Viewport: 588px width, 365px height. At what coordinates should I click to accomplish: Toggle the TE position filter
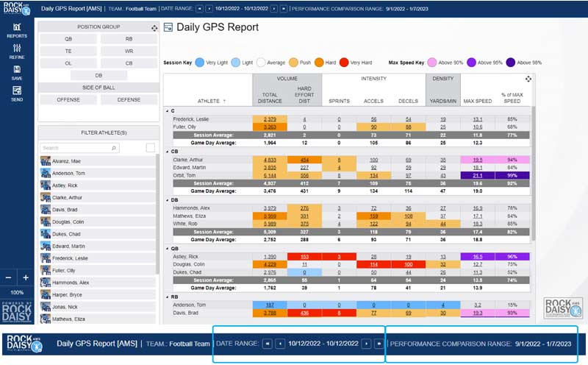(68, 51)
